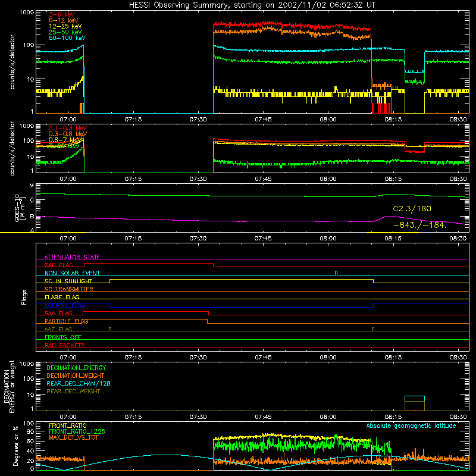The height and width of the screenshot is (476, 476).
Task: Click the '08:15' tick label under GOES plot
Action: 393,239
